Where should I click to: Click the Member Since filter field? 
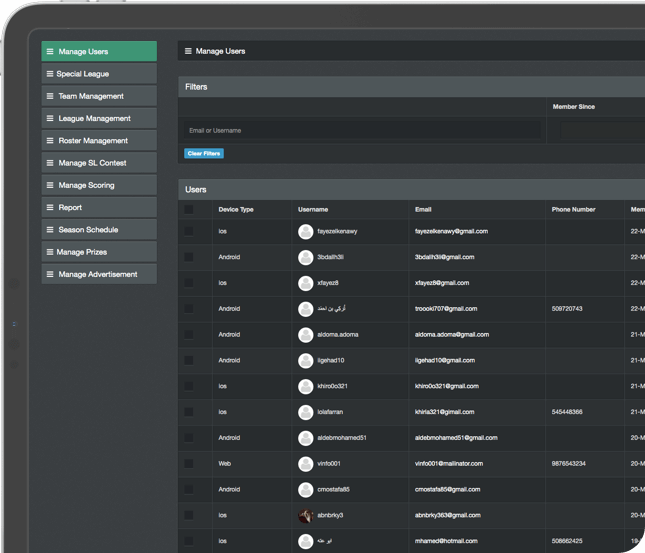603,130
